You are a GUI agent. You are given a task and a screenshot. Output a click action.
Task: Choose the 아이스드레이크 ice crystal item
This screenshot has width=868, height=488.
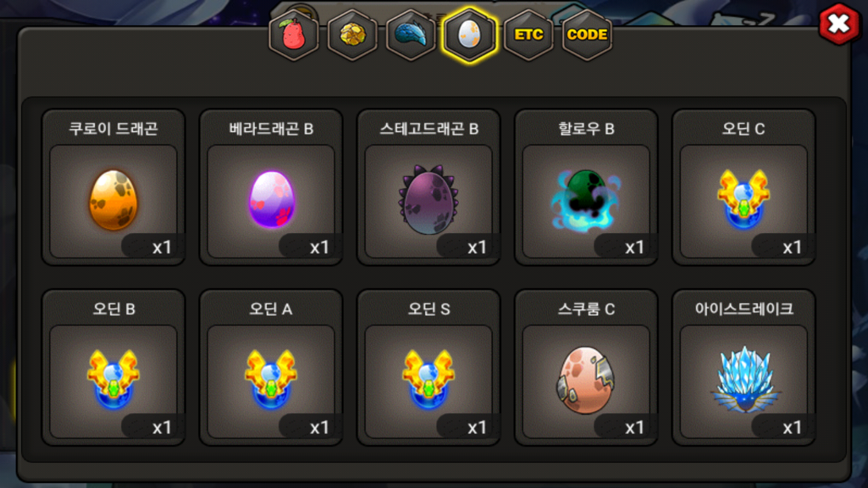point(744,381)
